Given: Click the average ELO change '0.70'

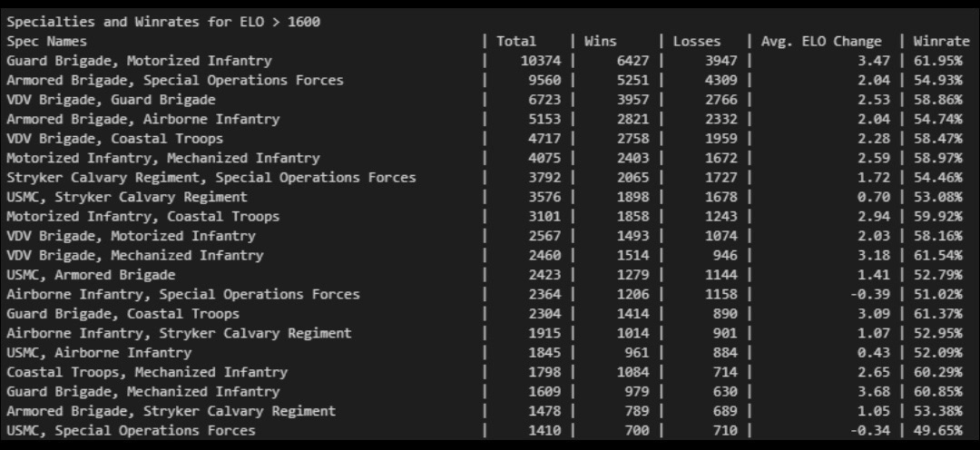Looking at the screenshot, I should point(874,196).
